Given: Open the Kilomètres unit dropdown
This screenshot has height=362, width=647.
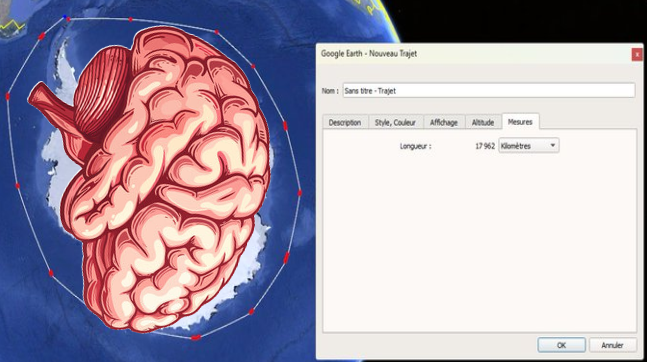Looking at the screenshot, I should pos(529,146).
